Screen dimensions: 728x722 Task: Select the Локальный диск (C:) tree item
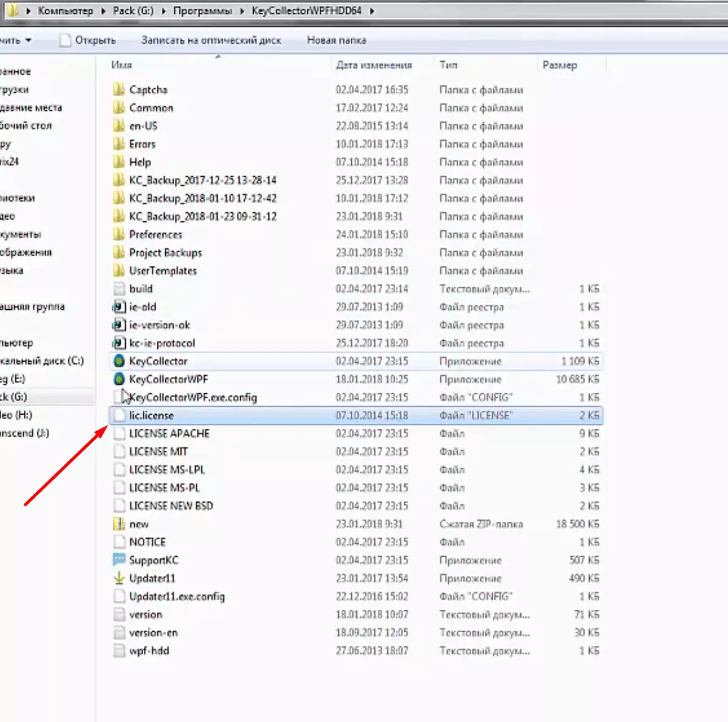click(x=42, y=361)
